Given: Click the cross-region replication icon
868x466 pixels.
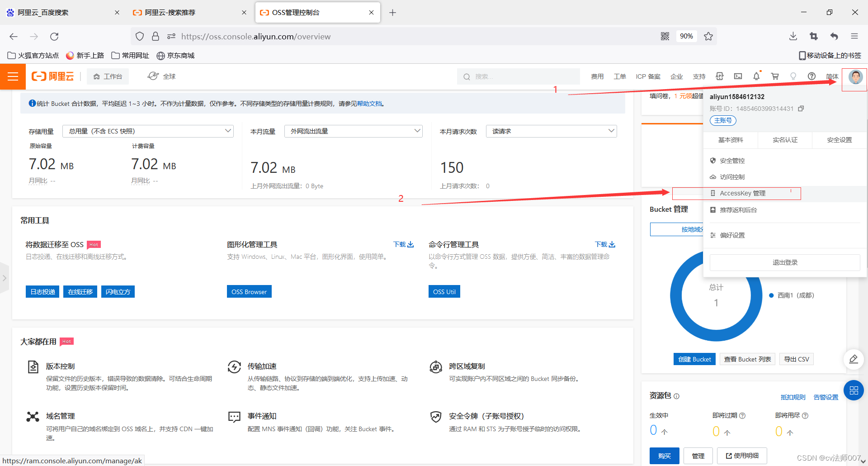Looking at the screenshot, I should click(436, 366).
